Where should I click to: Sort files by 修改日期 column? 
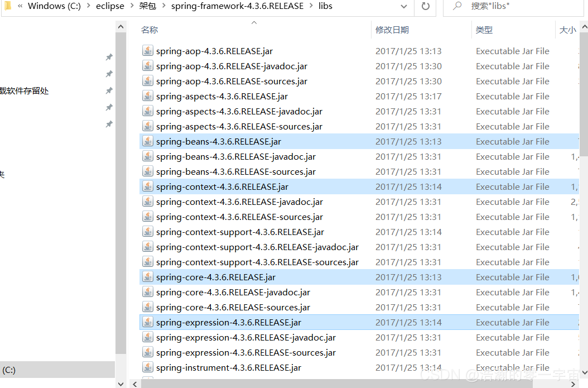coord(392,30)
